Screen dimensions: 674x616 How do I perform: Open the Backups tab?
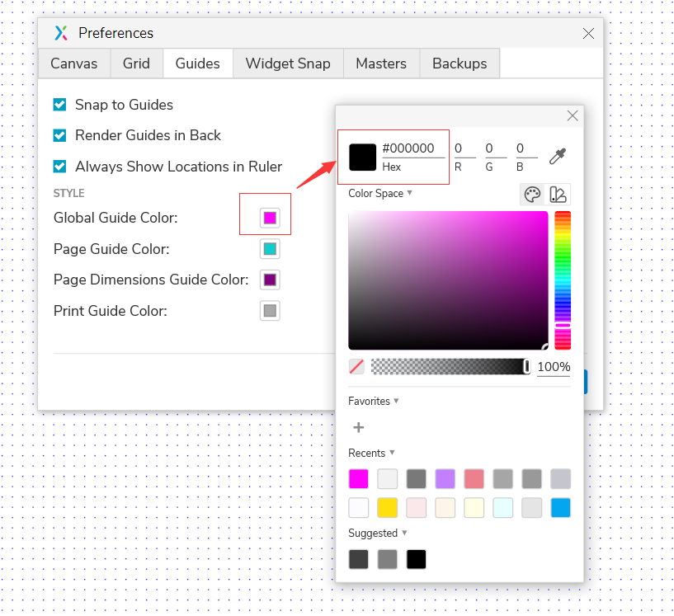pyautogui.click(x=460, y=63)
